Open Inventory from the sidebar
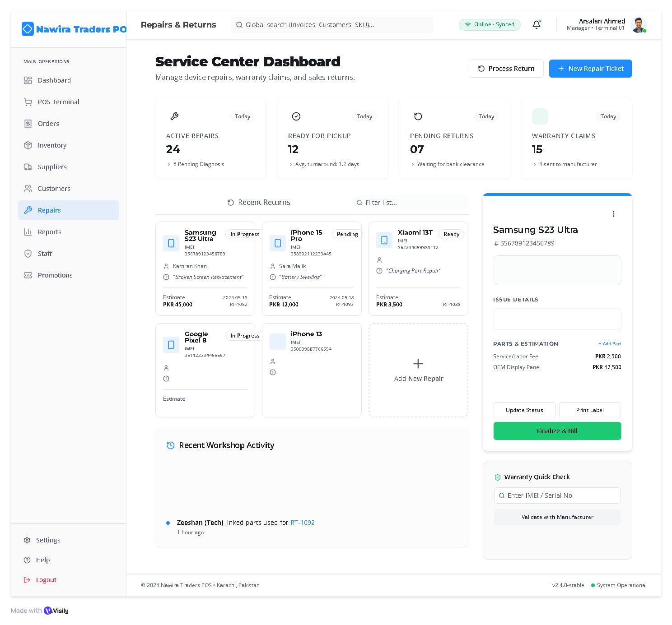The width and height of the screenshot is (672, 625). [52, 145]
